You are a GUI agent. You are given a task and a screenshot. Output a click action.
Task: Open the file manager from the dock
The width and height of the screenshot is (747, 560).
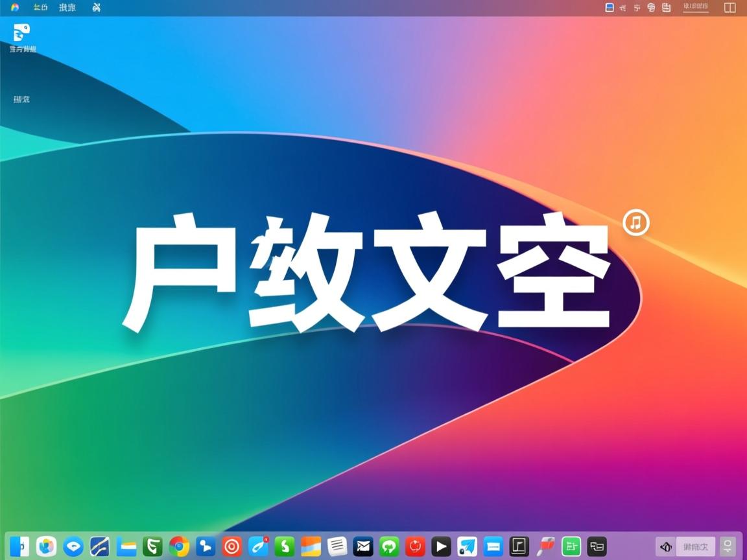(126, 546)
